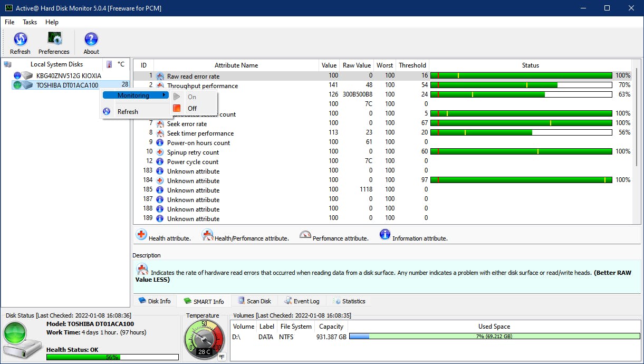Viewport: 644px width, 364px height.
Task: Sort by the Attribute Name column header
Action: [x=236, y=65]
